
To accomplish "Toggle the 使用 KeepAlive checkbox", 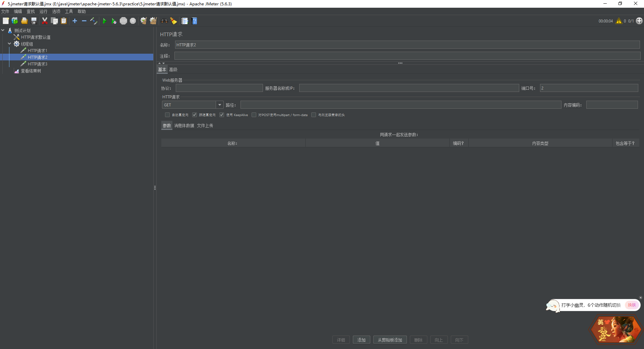I will coord(222,115).
